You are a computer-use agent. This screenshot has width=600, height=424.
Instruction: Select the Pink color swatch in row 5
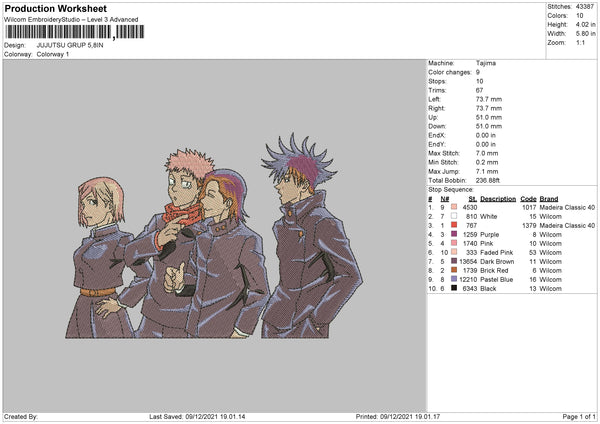454,243
